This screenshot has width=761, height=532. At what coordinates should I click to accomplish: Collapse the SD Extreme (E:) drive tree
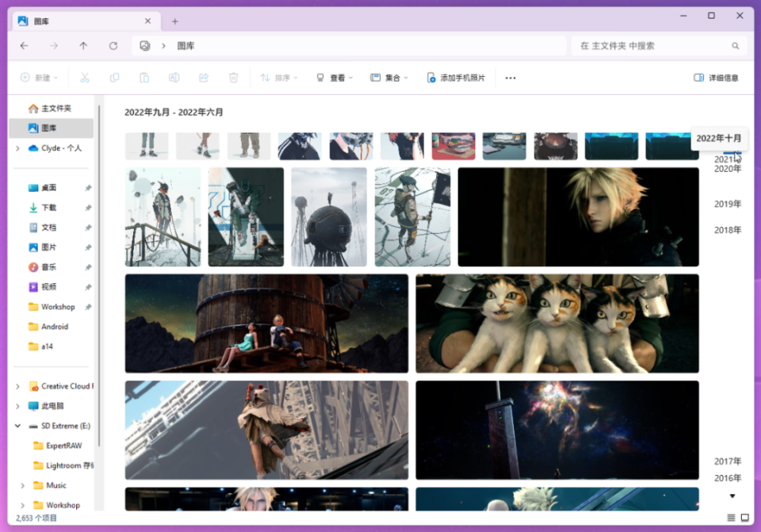pos(17,426)
